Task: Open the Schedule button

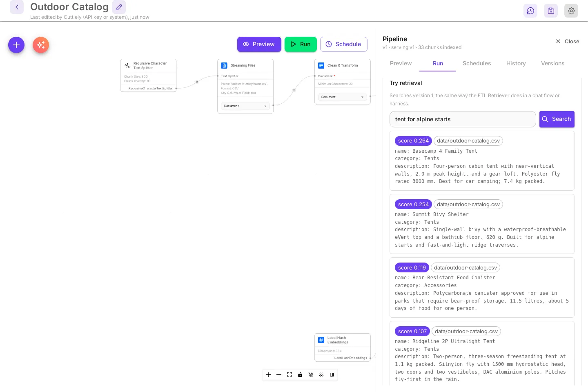Action: [343, 44]
